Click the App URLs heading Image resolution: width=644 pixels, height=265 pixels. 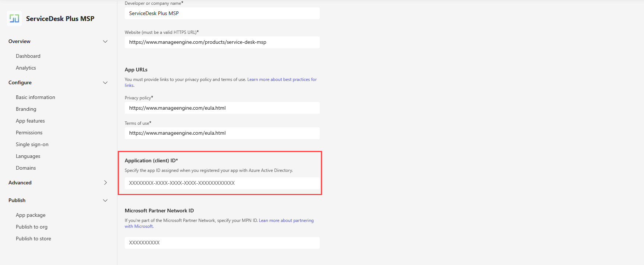(x=136, y=70)
